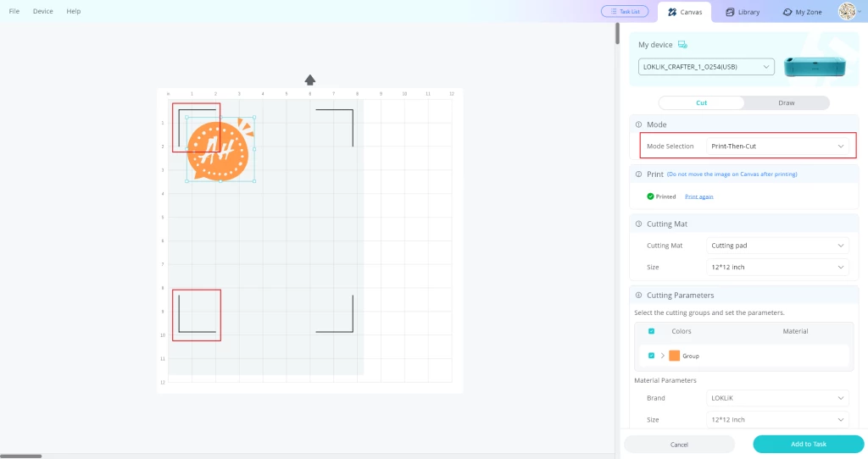The width and height of the screenshot is (868, 459).
Task: Open the Device menu
Action: pyautogui.click(x=42, y=11)
